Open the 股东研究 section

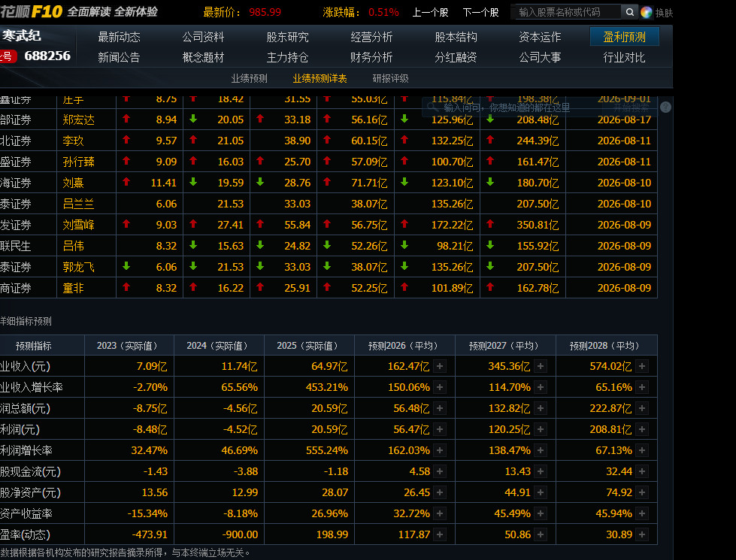(x=287, y=37)
